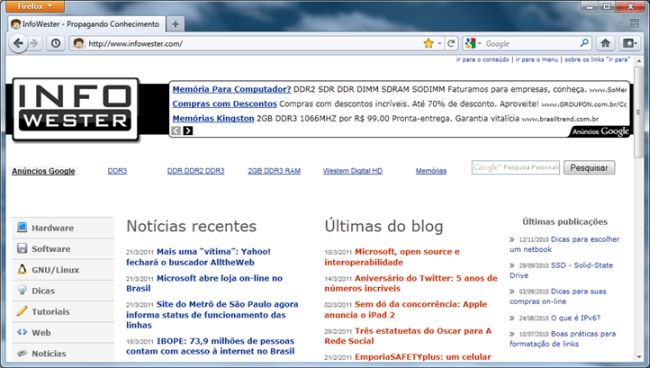Image resolution: width=650 pixels, height=368 pixels.
Task: Click 'sobre os links ir para' link
Action: [597, 60]
